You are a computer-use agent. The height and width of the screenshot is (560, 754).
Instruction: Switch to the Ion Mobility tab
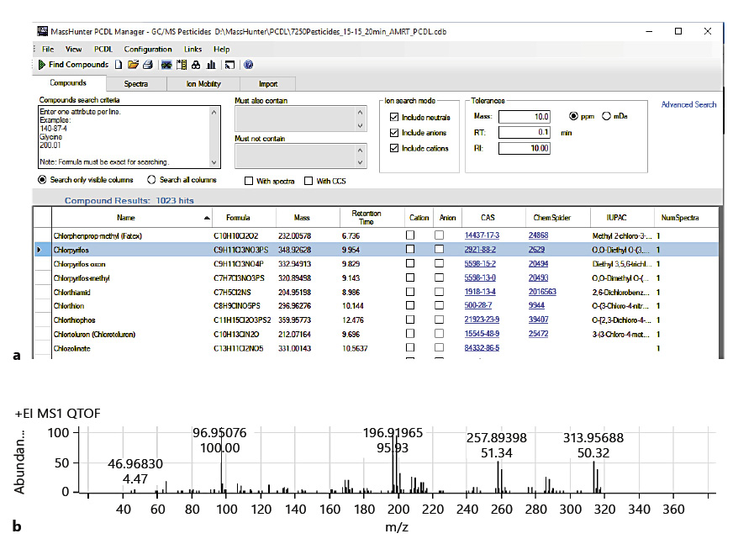tap(203, 84)
